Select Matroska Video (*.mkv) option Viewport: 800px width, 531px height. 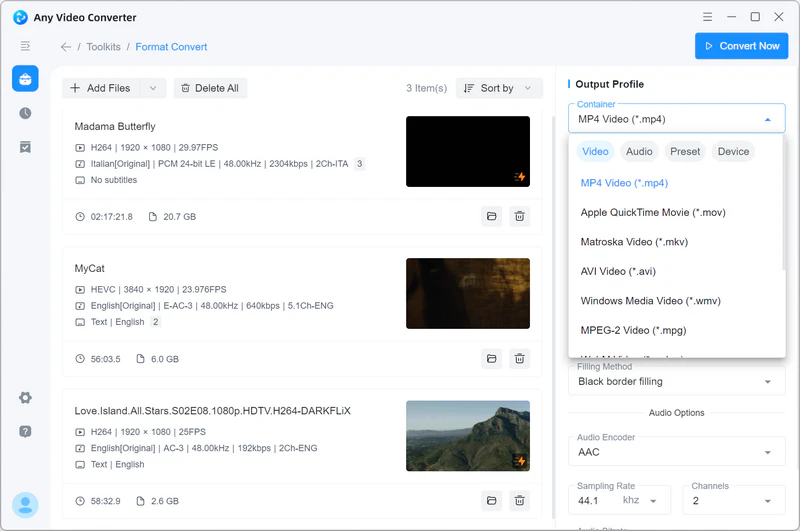634,242
